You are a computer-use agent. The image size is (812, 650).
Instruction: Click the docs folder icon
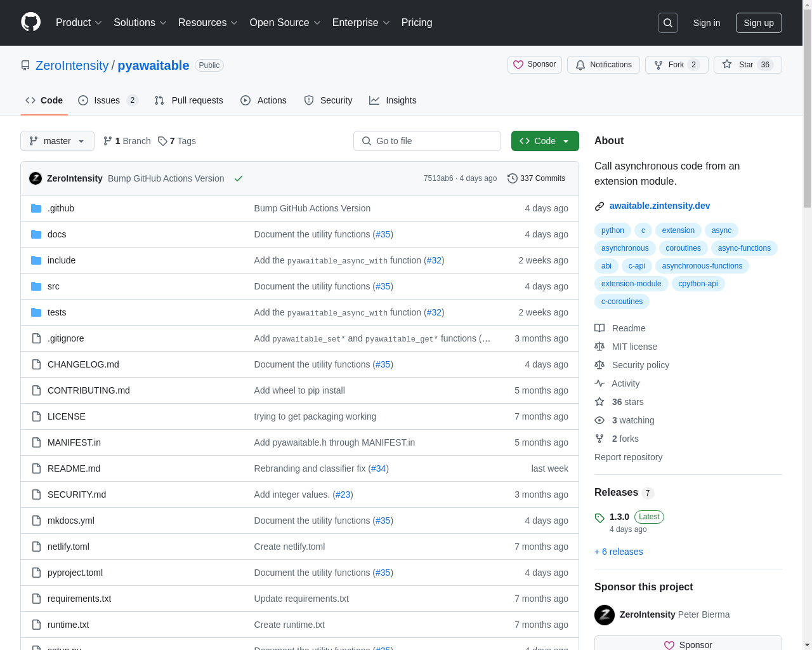pos(36,234)
